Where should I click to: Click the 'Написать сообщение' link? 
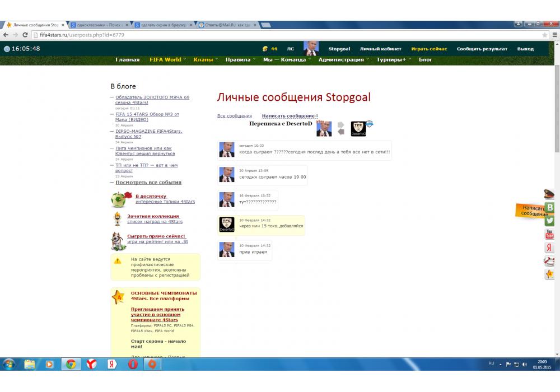coord(288,116)
